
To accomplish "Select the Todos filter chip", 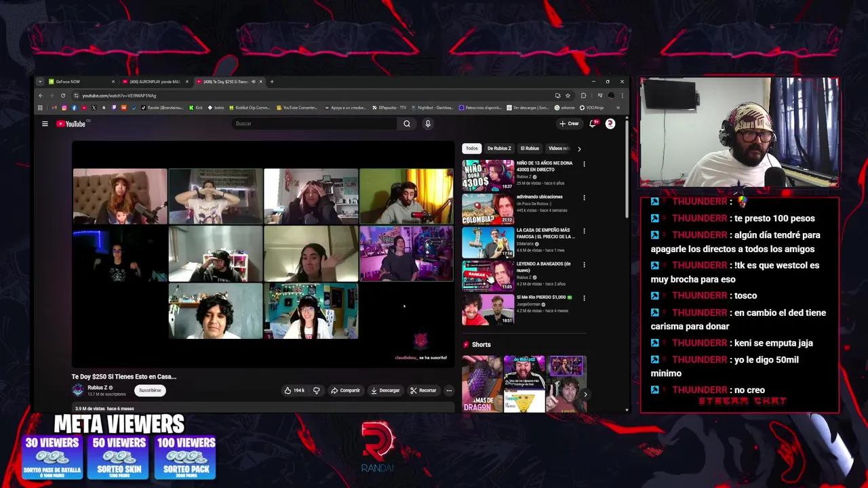I will tap(472, 148).
